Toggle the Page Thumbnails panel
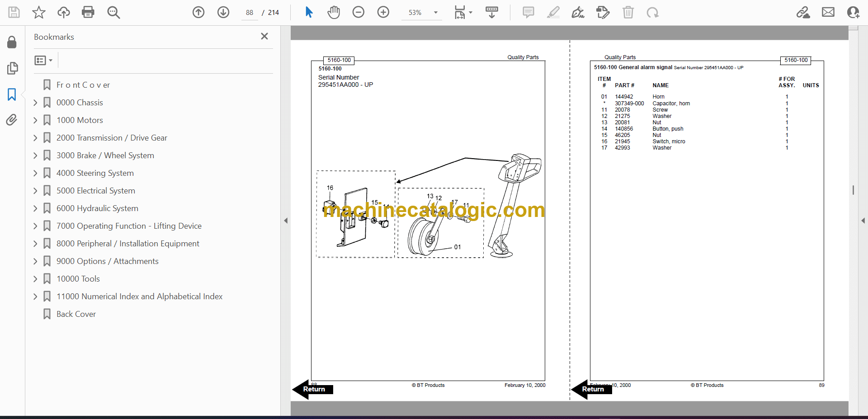The height and width of the screenshot is (419, 868). [x=12, y=68]
